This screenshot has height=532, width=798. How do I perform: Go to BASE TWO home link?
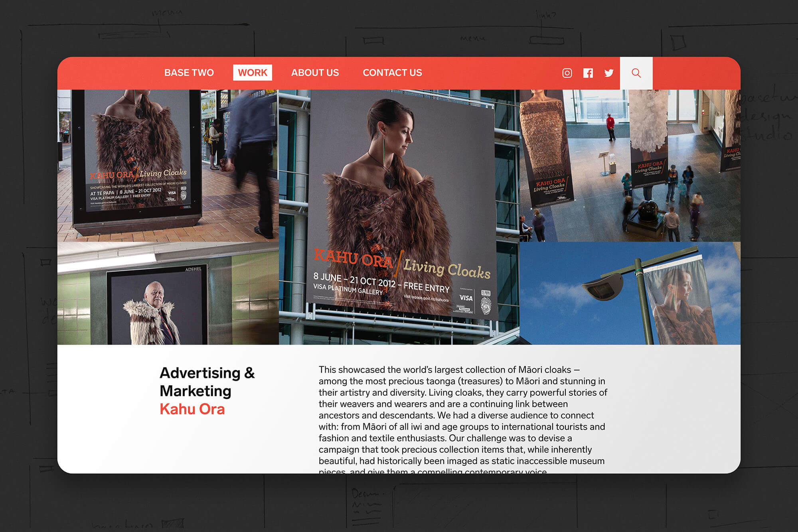[189, 73]
